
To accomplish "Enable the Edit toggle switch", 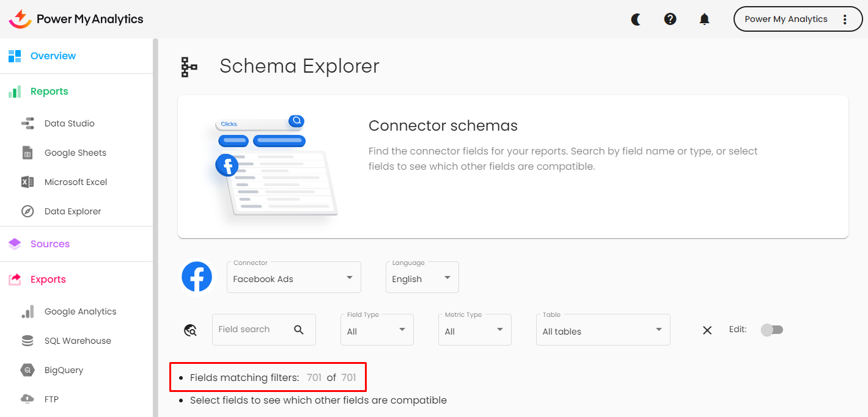I will tap(771, 330).
